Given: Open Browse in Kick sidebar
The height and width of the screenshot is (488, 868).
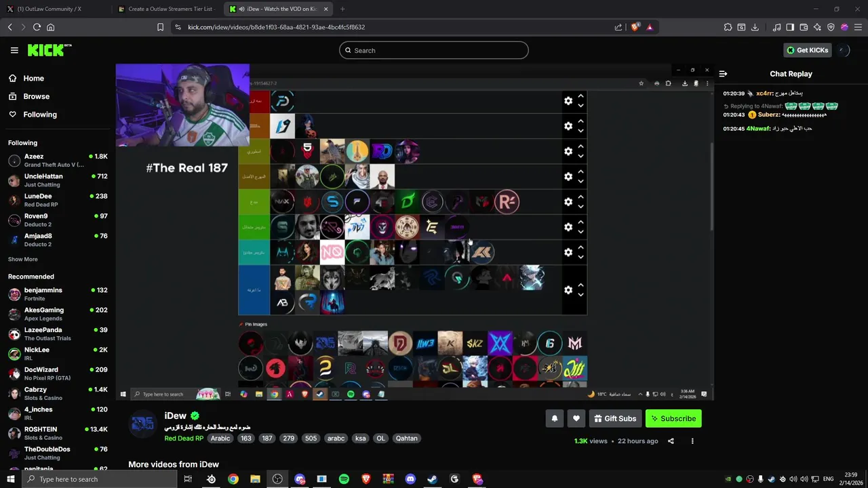Looking at the screenshot, I should tap(58, 96).
